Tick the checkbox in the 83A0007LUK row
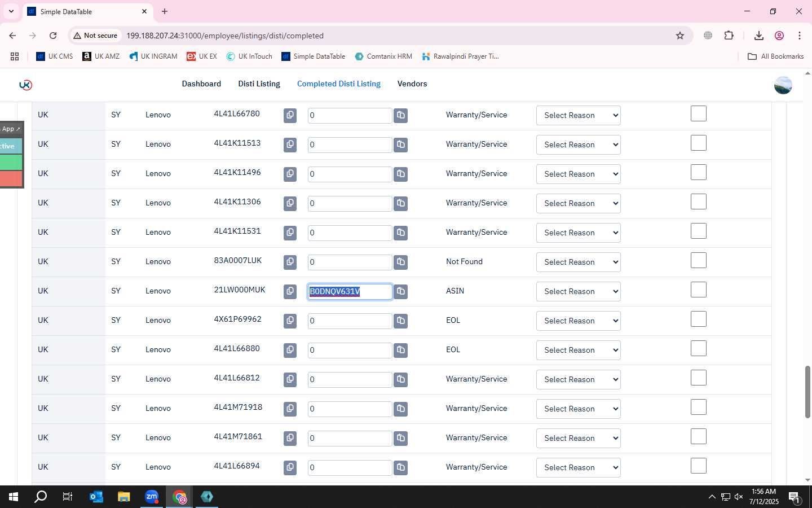The width and height of the screenshot is (812, 508). [699, 260]
